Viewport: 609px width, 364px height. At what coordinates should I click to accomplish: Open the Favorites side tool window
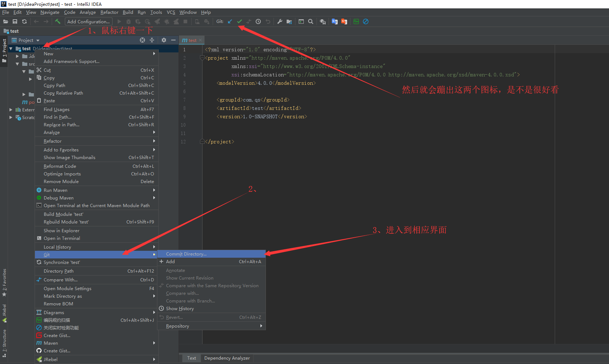(4, 282)
